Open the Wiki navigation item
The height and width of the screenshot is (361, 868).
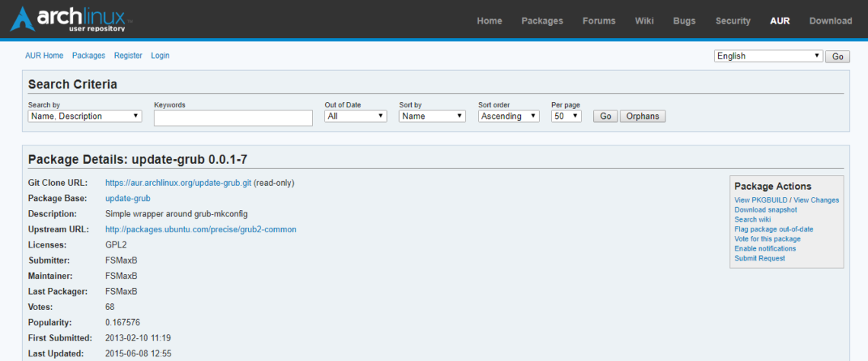click(644, 21)
